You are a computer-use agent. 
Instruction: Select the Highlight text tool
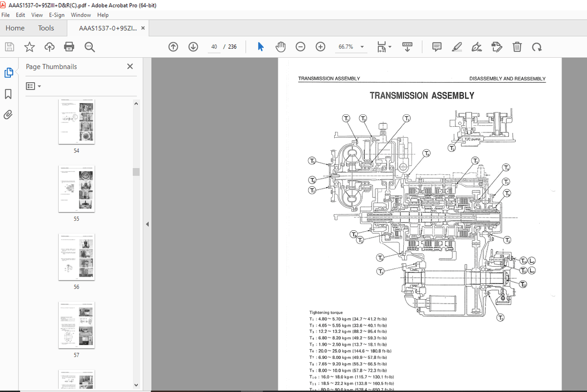(456, 46)
